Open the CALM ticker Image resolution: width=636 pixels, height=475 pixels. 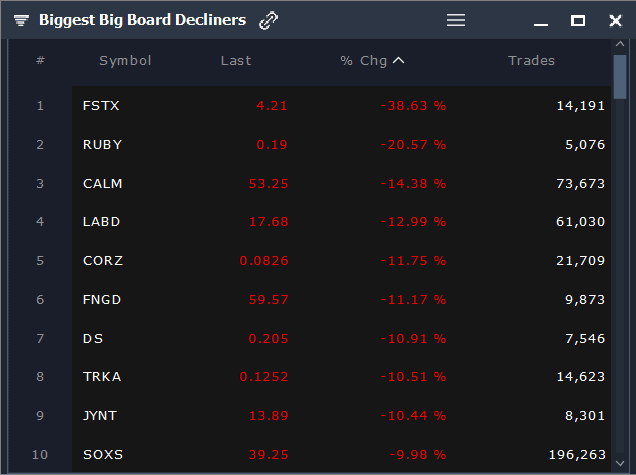[102, 183]
